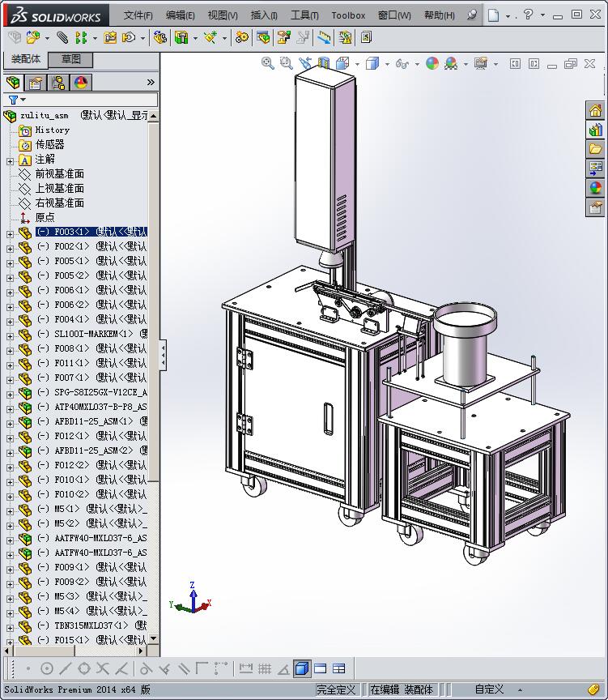
Task: Open the Toolbox menu
Action: tap(348, 15)
